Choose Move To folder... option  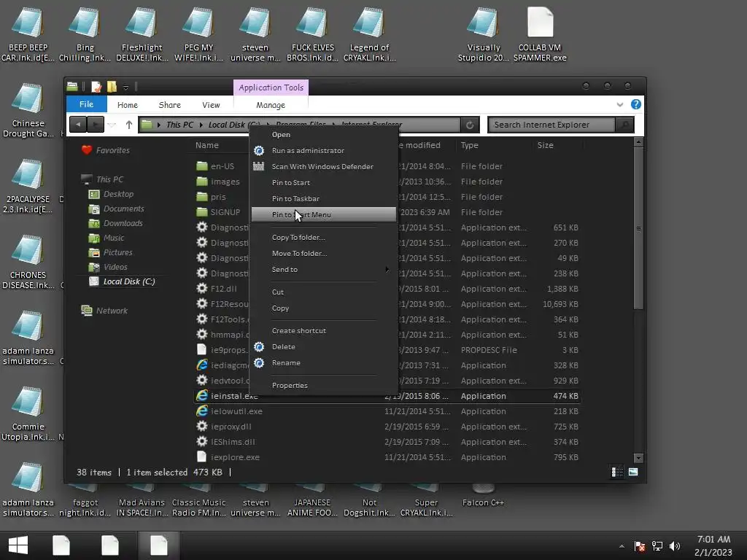299,254
